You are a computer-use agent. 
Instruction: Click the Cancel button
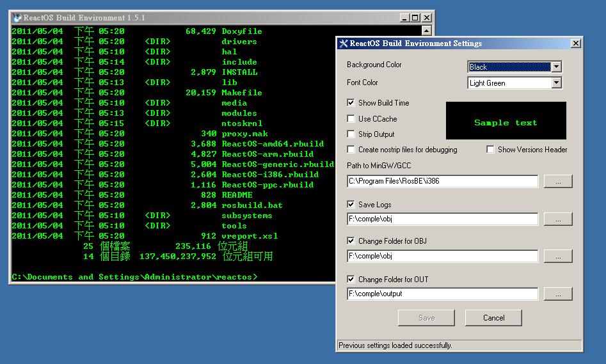(493, 318)
